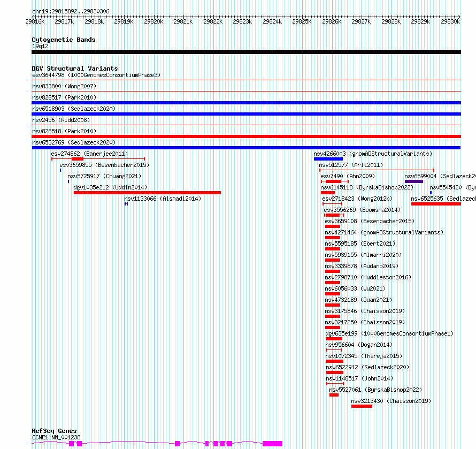Click the DGV Structural Variants track title

pyautogui.click(x=75, y=69)
